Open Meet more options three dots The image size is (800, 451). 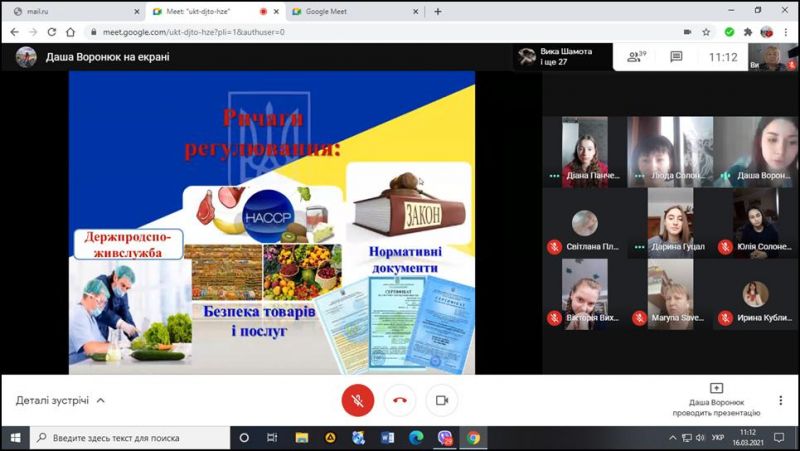coord(781,400)
